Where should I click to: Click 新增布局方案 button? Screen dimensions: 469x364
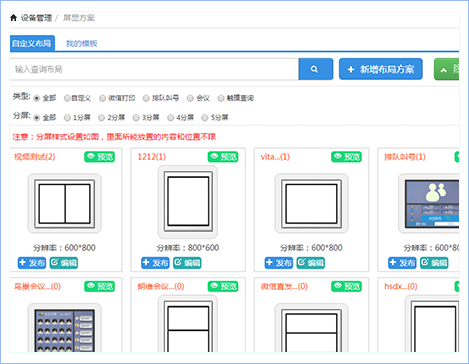[x=381, y=69]
